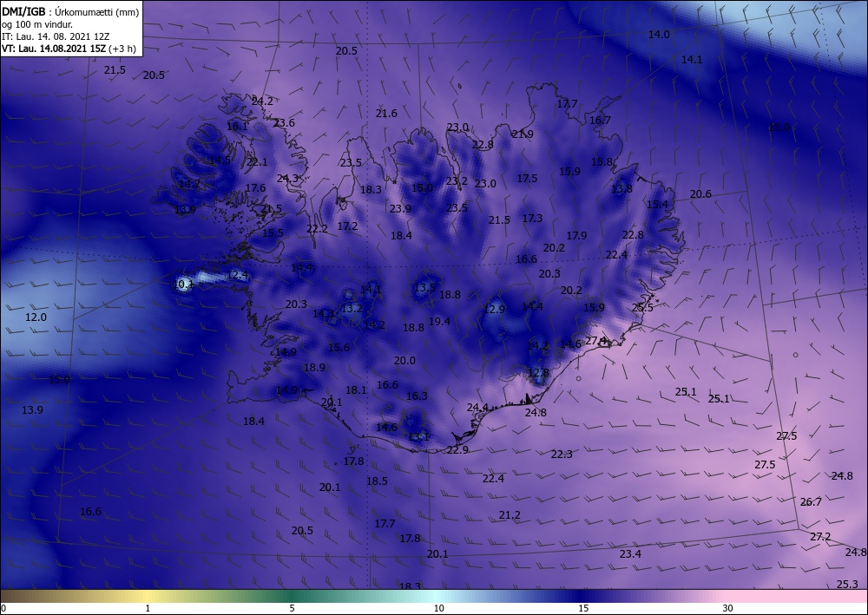Click the map value 15.6

(x=339, y=347)
